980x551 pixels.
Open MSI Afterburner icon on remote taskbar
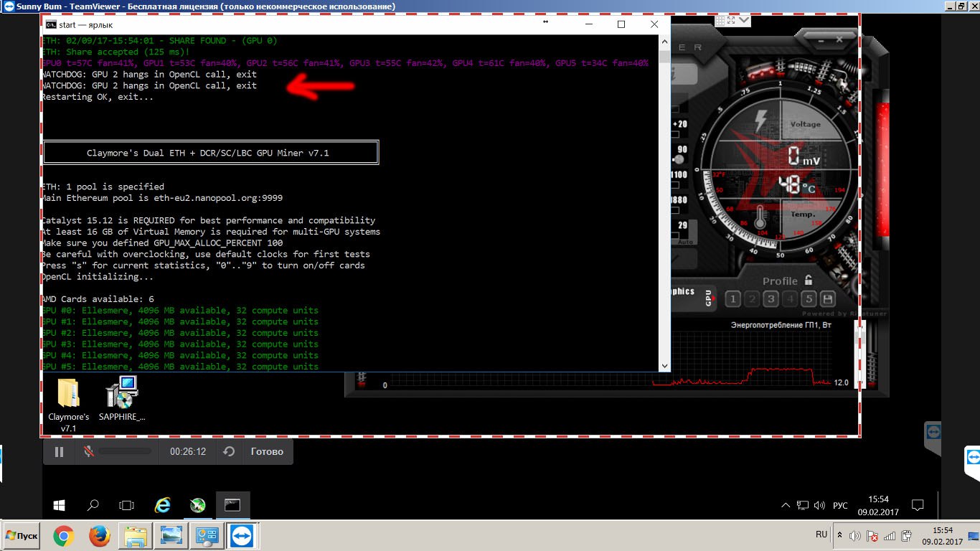tap(198, 505)
